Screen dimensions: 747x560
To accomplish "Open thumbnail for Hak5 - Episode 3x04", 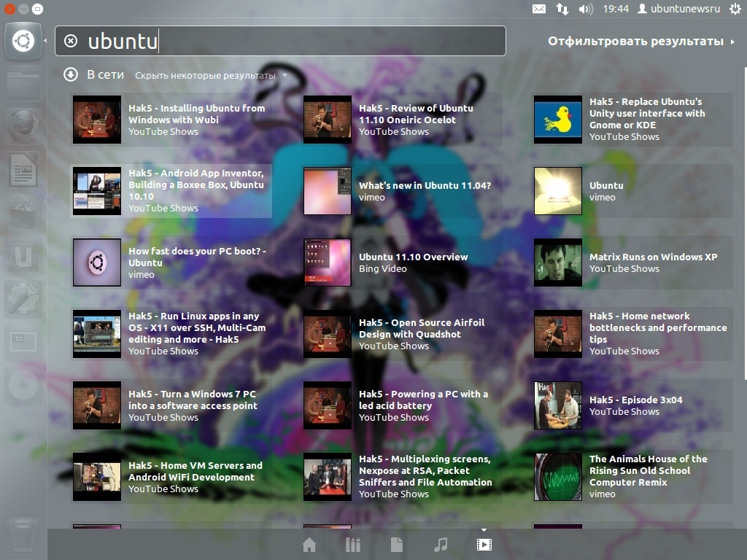I will click(x=558, y=405).
